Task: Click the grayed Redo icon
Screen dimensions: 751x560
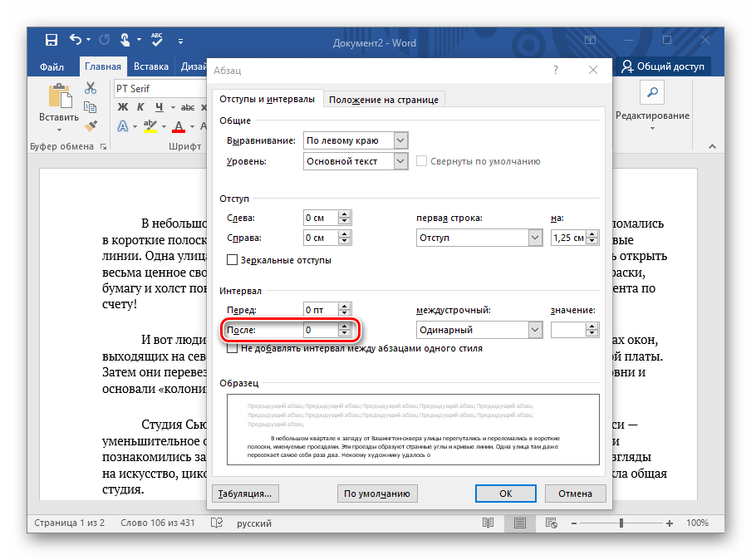Action: (105, 40)
